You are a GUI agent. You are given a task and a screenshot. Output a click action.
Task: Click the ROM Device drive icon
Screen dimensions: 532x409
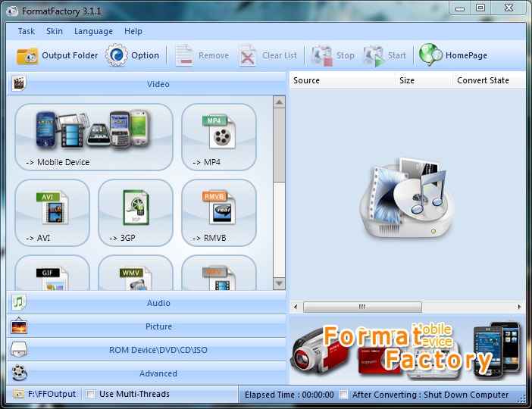pos(19,350)
